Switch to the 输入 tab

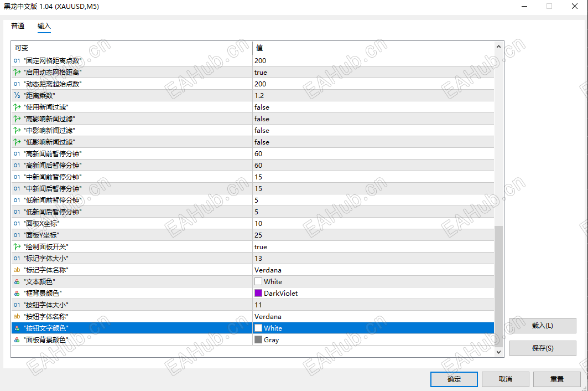(x=44, y=26)
